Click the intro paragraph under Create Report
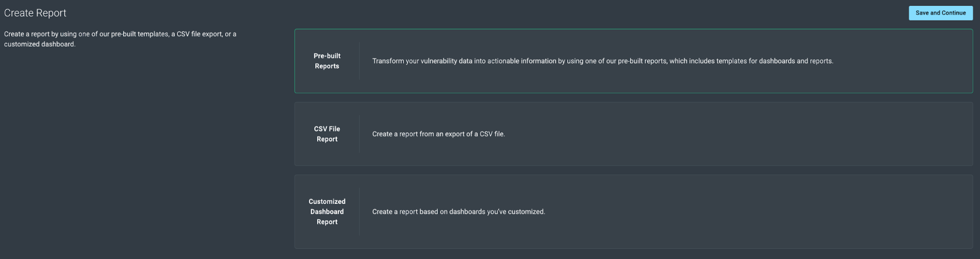The height and width of the screenshot is (259, 980). point(120,34)
